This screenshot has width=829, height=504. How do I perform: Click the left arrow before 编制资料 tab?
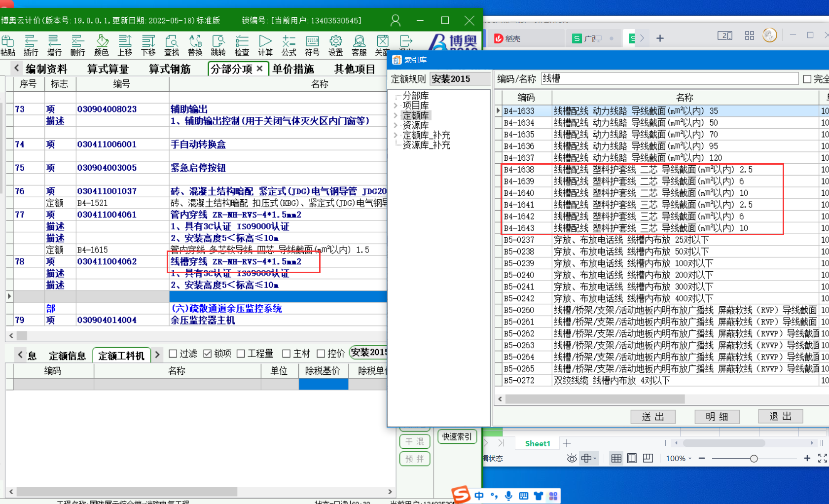click(x=16, y=68)
